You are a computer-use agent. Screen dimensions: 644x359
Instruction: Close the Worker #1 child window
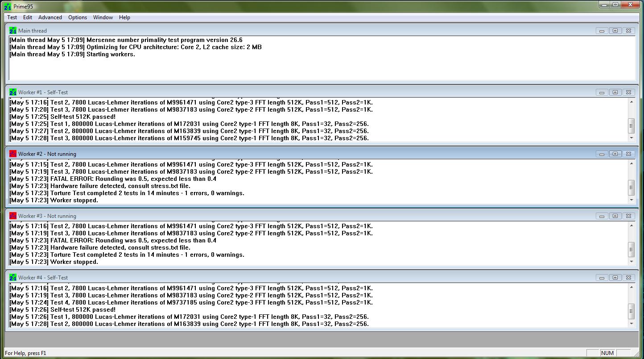click(628, 92)
